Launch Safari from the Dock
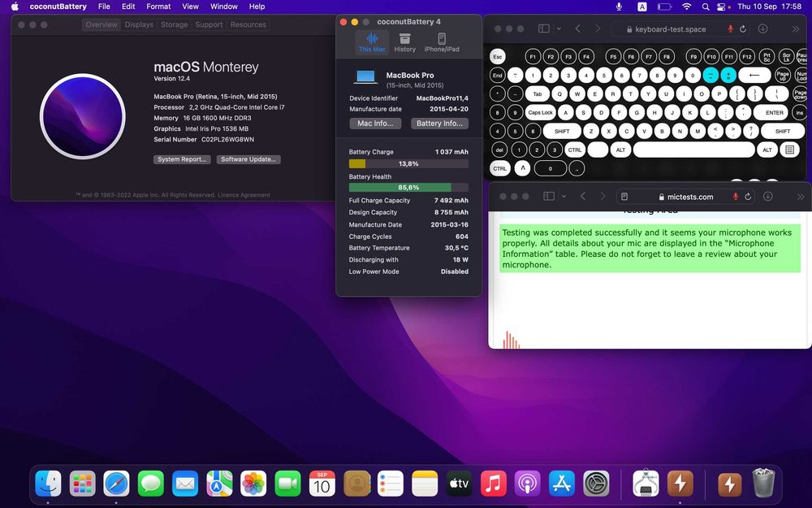This screenshot has height=508, width=812. (116, 484)
